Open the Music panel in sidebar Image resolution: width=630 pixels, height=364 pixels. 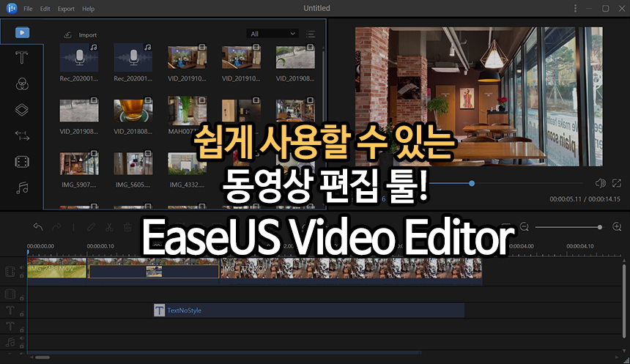[x=22, y=187]
